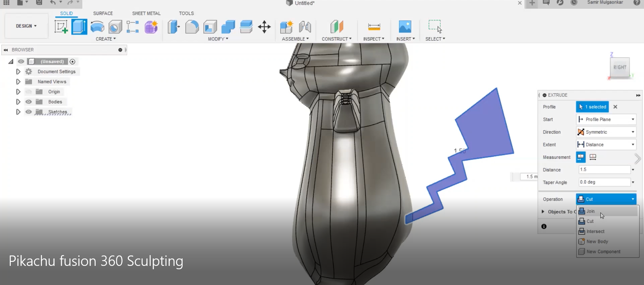Open the job status clock icon
The image size is (644, 285).
tap(574, 3)
